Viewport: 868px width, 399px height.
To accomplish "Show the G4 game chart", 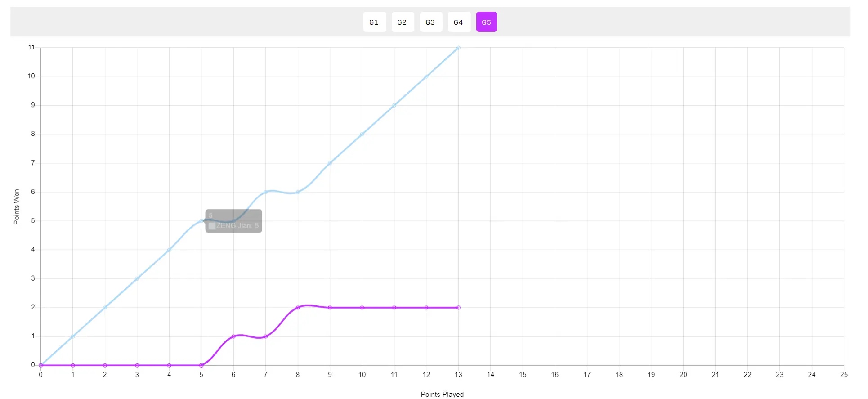I will click(458, 22).
